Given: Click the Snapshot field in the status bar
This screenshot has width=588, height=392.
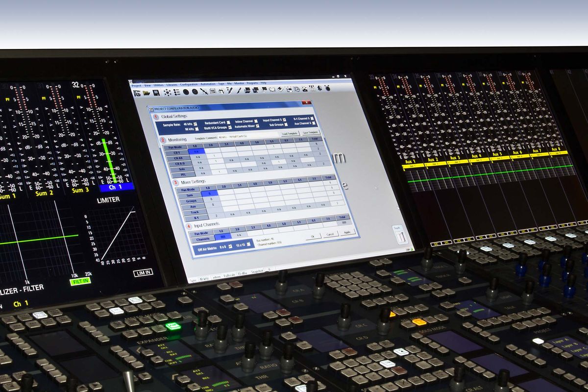Looking at the screenshot, I should pos(269,270).
